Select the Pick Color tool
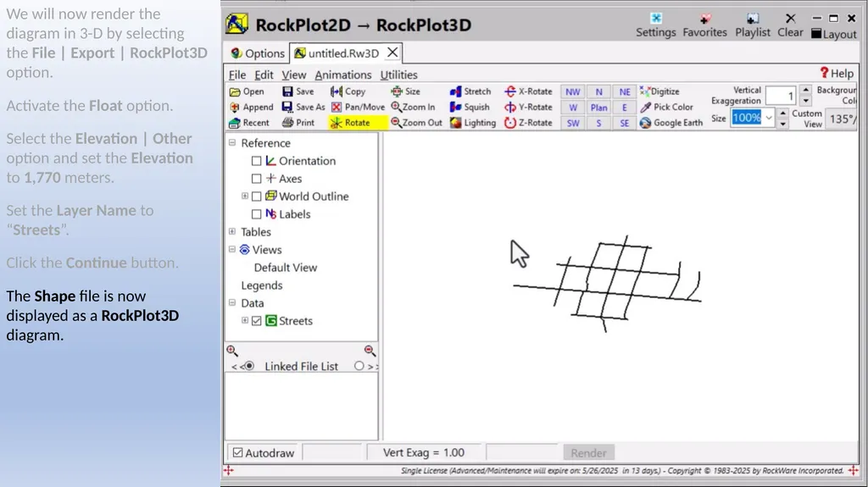The image size is (868, 487). click(666, 107)
